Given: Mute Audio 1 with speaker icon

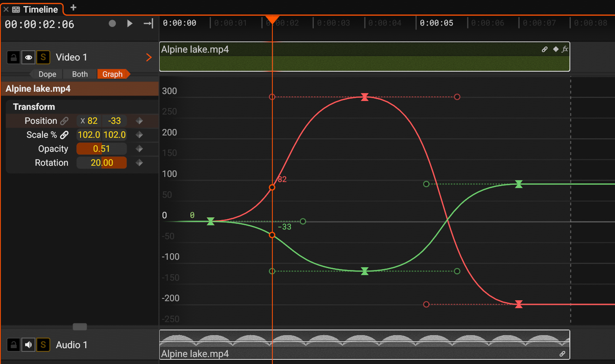Looking at the screenshot, I should (x=29, y=345).
